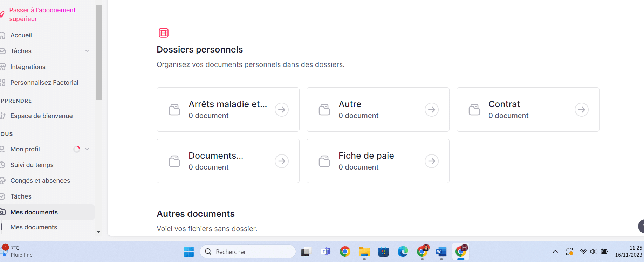Open the Contrat folder card
644x262 pixels.
(528, 109)
